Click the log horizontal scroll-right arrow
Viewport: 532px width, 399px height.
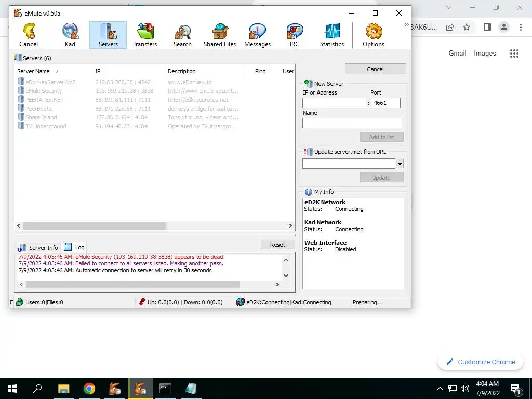[277, 284]
